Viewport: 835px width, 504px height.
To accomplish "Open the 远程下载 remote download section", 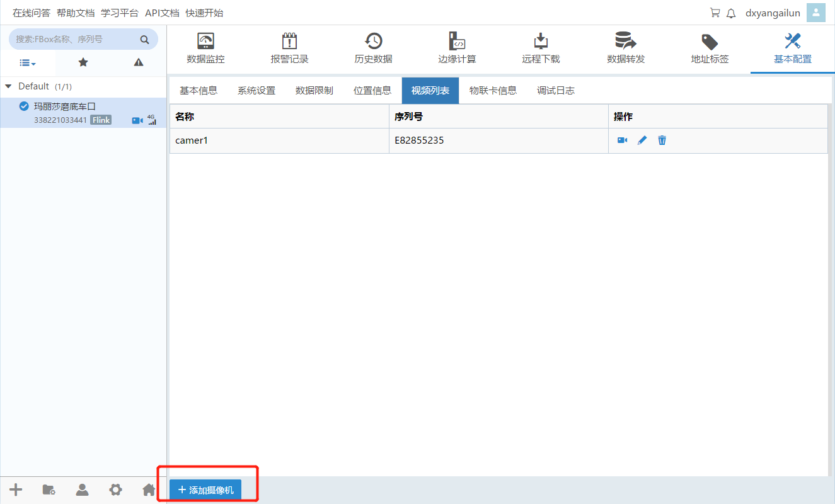I will [541, 49].
